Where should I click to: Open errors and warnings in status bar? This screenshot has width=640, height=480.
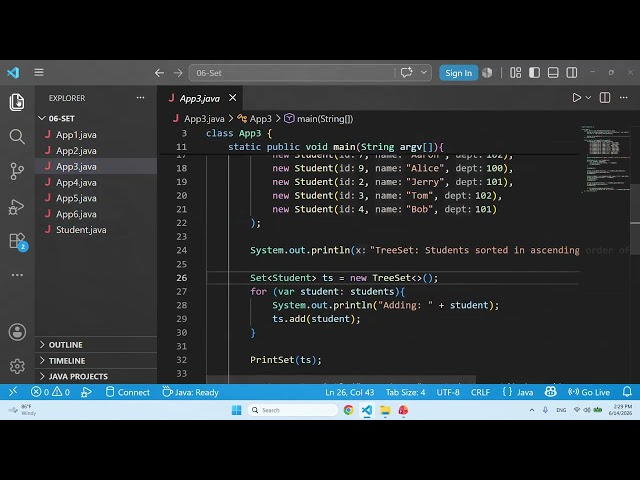tap(50, 392)
